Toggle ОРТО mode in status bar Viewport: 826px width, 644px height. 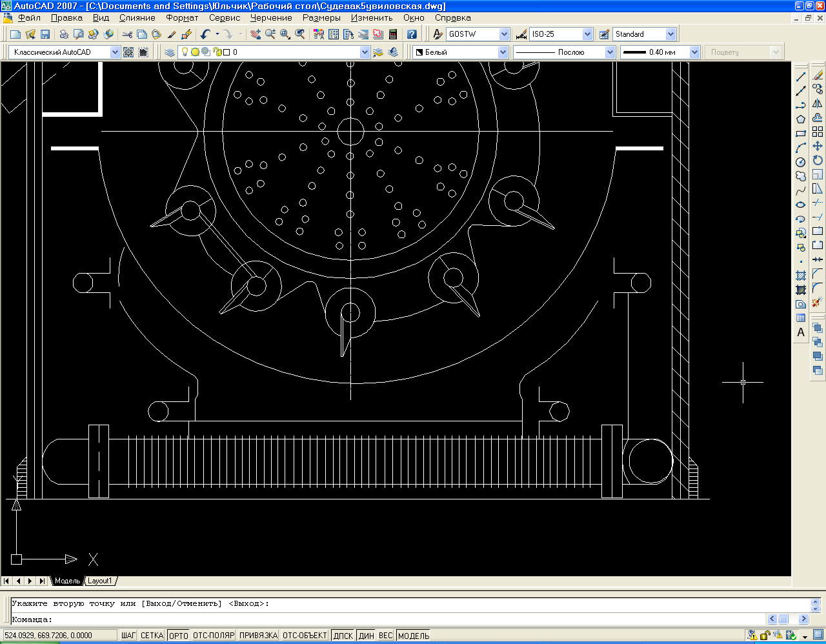[x=178, y=636]
